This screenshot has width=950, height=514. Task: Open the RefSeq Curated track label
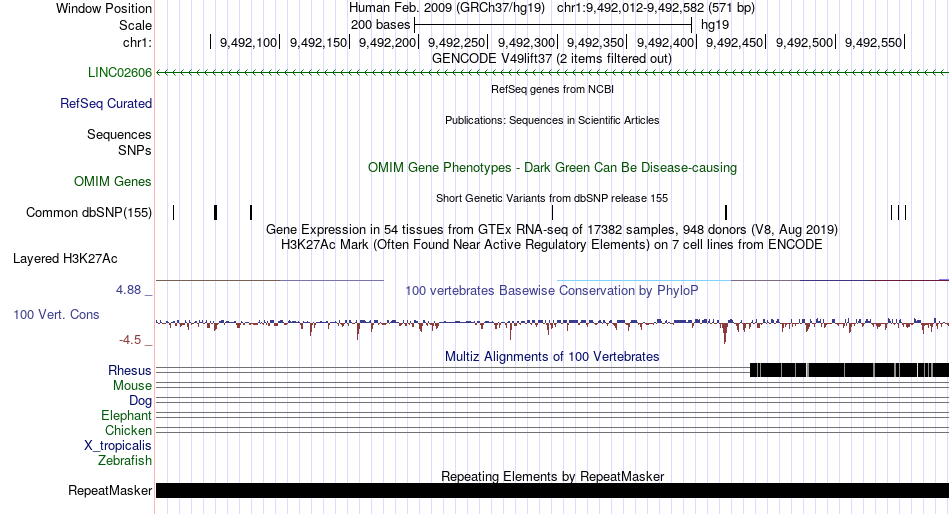tap(106, 104)
